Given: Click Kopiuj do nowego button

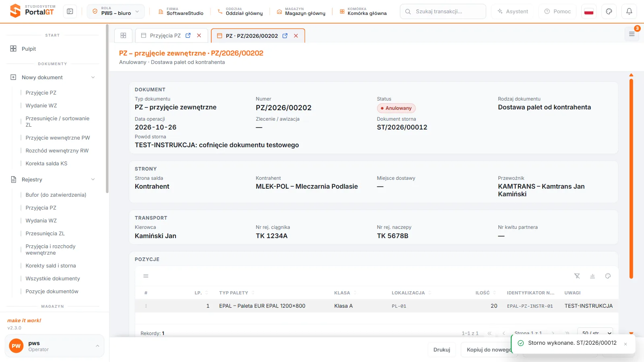Looking at the screenshot, I should 489,350.
